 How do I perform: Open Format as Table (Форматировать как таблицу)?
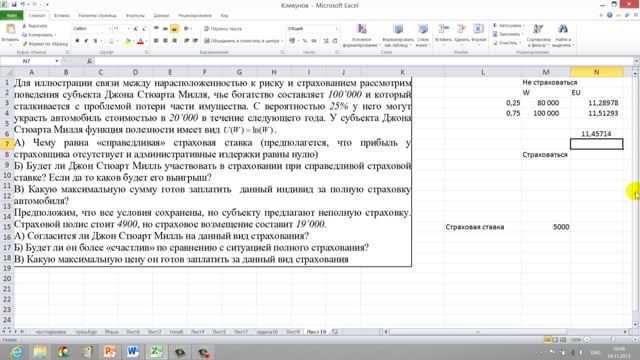[x=398, y=35]
